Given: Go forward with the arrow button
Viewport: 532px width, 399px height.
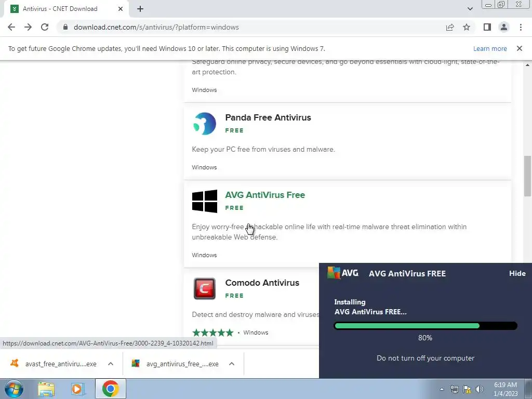Looking at the screenshot, I should (28, 27).
